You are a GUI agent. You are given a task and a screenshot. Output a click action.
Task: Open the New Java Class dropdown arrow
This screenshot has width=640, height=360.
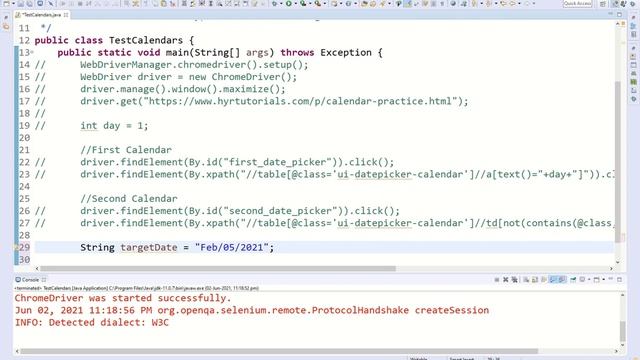(356, 4)
